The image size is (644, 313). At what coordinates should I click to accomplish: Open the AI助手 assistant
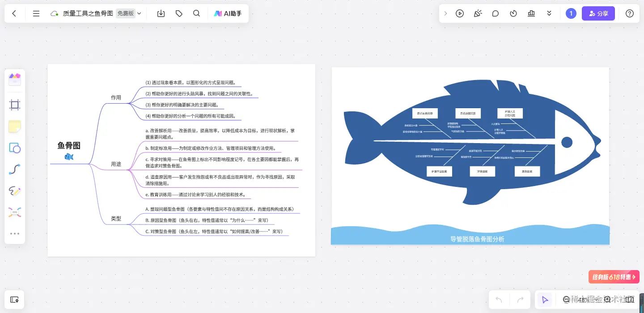[x=228, y=13]
